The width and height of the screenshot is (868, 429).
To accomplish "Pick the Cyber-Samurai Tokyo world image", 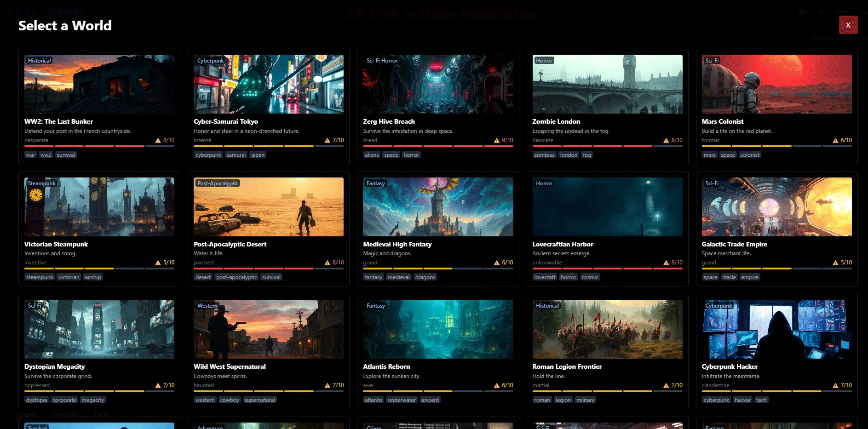I will click(269, 84).
